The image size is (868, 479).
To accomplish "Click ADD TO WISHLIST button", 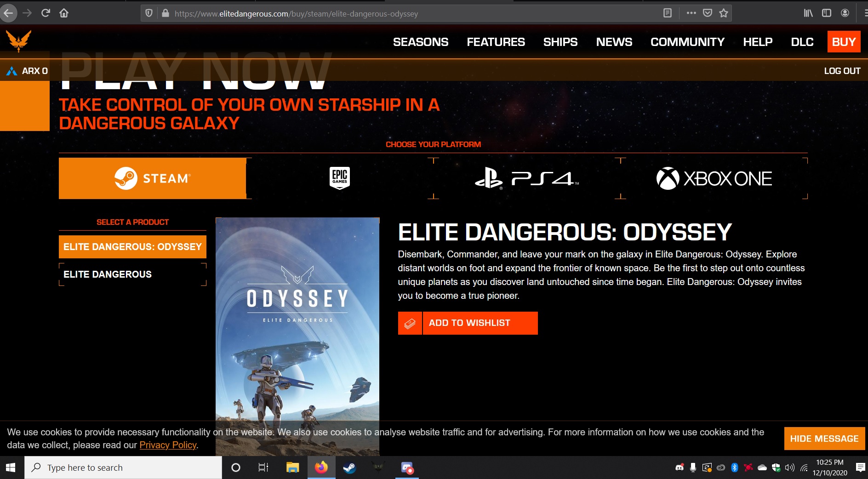I will (x=480, y=323).
